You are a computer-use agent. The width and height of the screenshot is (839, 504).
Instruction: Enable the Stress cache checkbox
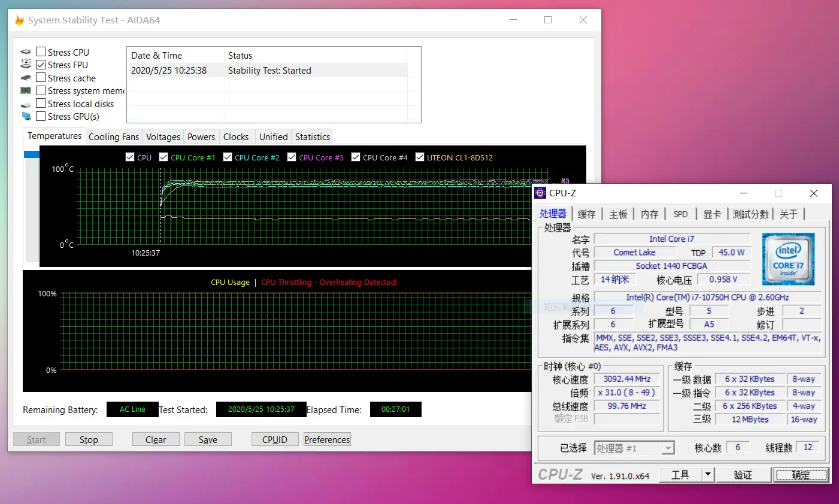pyautogui.click(x=41, y=77)
